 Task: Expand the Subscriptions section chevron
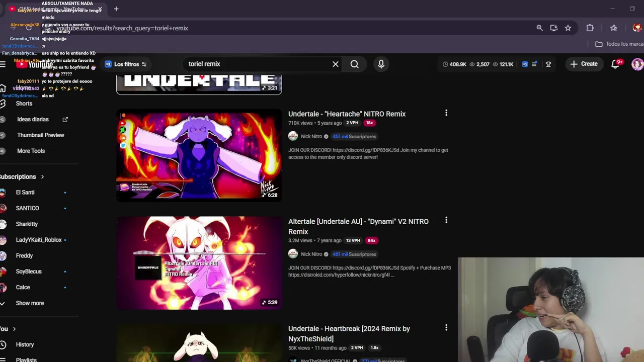point(42,177)
